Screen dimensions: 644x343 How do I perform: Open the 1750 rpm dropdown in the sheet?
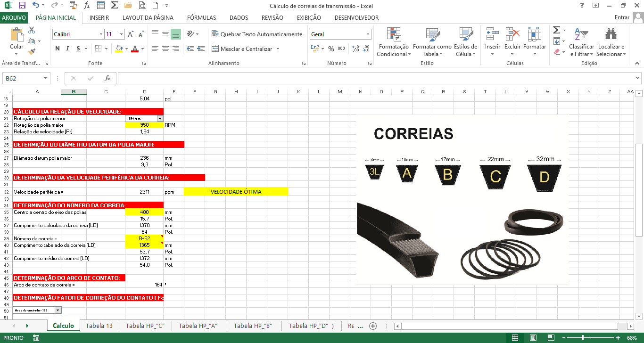160,119
